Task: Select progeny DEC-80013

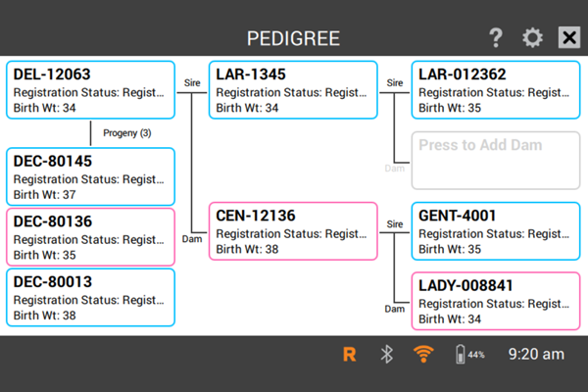Action: click(90, 297)
